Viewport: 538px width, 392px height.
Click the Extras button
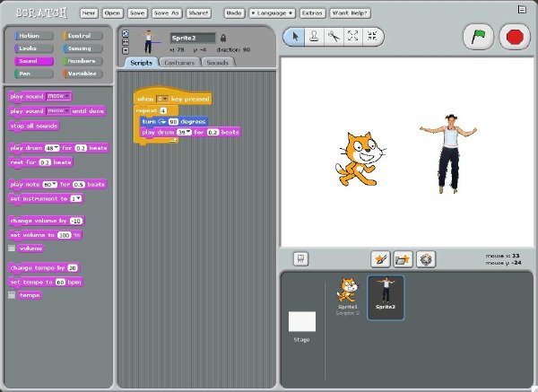click(x=312, y=13)
